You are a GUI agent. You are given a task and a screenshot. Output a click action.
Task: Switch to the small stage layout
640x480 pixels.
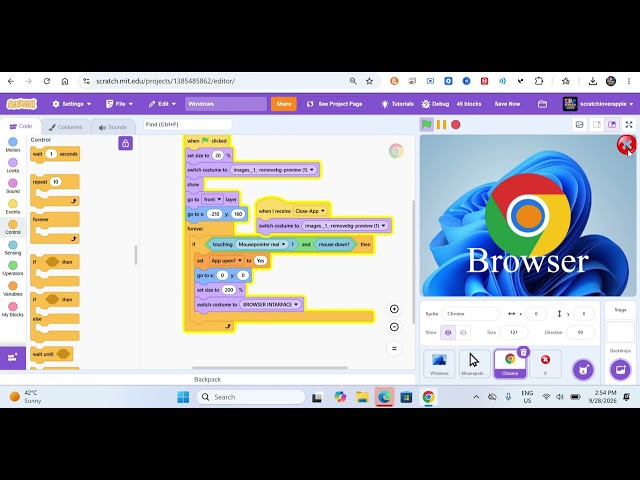tap(596, 124)
